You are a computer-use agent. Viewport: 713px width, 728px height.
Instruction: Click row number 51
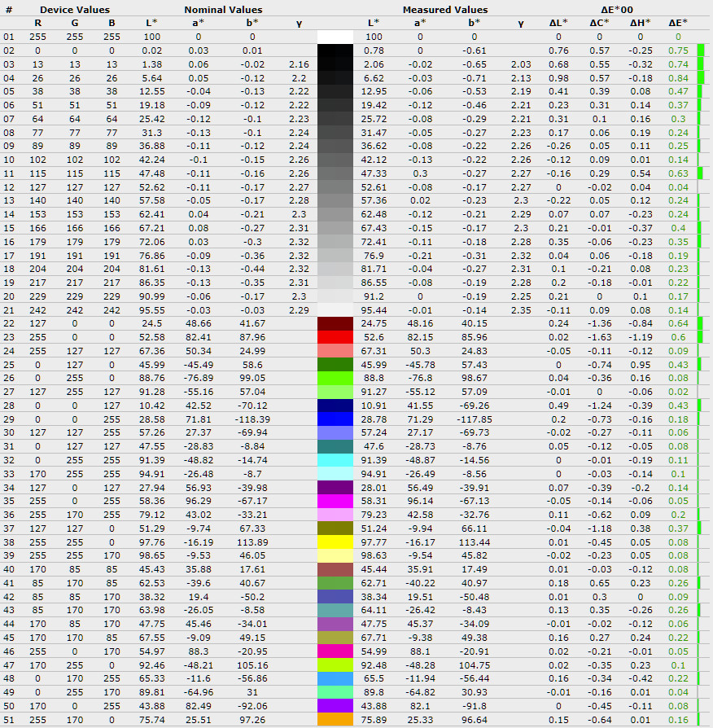tap(9, 720)
